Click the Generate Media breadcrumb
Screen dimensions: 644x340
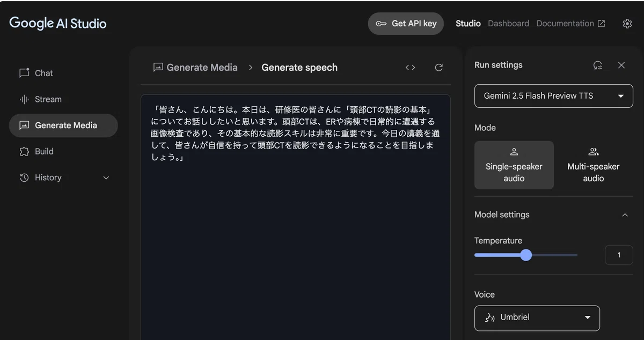point(195,68)
